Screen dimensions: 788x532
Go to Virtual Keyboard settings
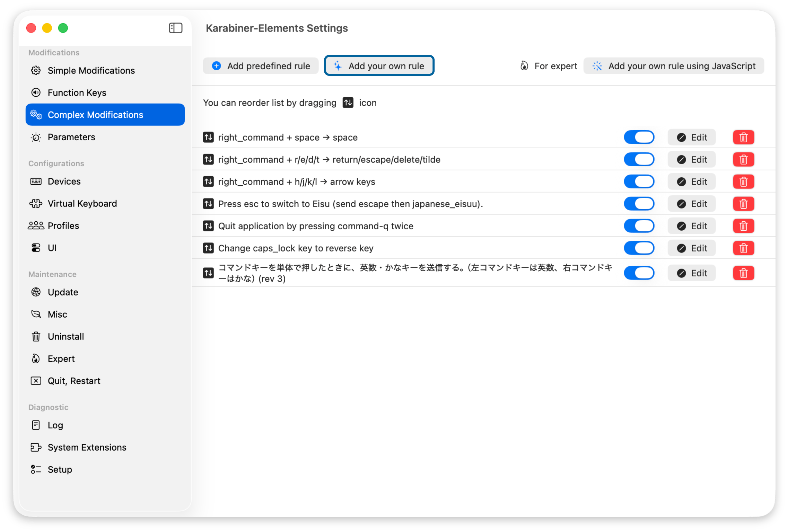point(105,203)
